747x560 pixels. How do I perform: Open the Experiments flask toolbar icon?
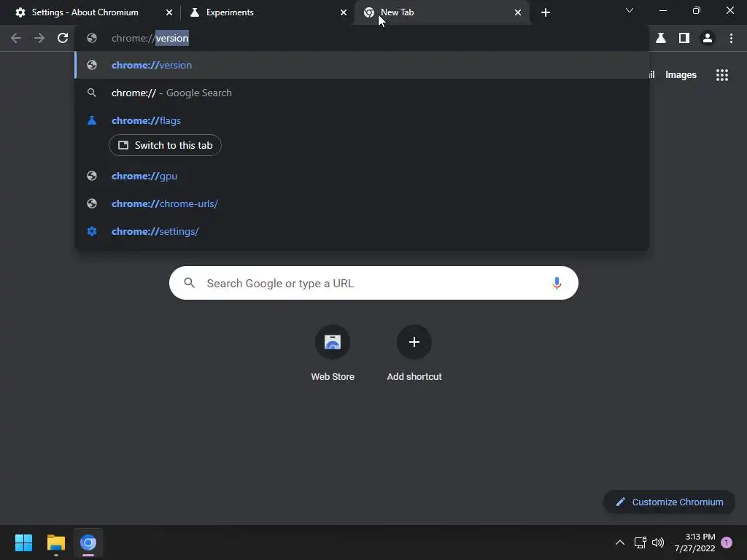tap(661, 38)
